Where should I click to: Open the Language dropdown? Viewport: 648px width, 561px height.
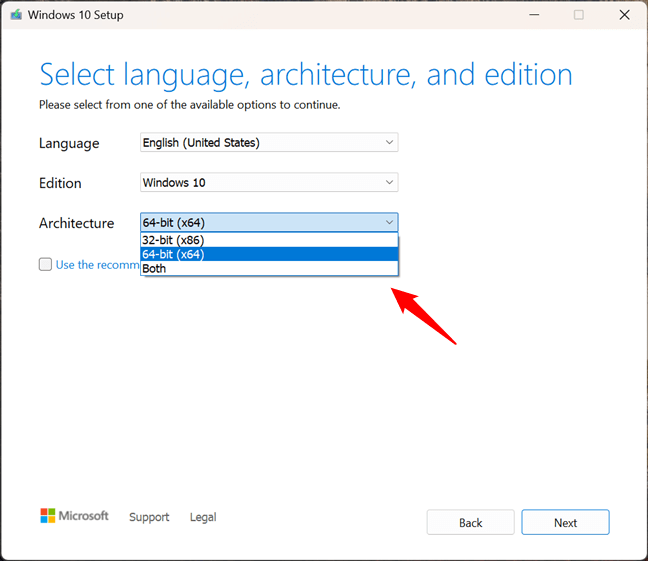269,143
